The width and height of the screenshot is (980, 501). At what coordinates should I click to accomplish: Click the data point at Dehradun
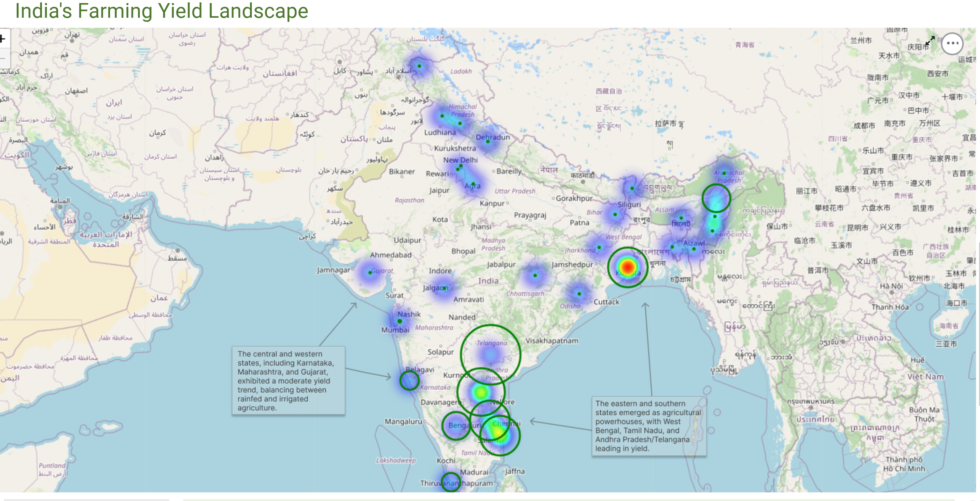[x=488, y=141]
